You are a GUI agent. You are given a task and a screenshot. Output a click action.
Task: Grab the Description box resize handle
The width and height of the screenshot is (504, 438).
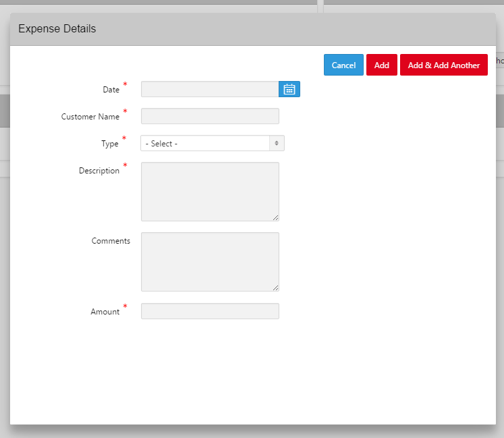click(x=275, y=217)
